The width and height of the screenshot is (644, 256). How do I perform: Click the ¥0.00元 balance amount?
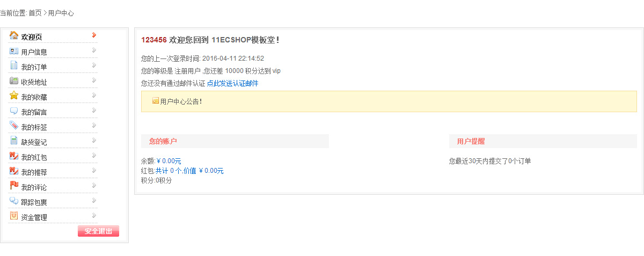169,161
